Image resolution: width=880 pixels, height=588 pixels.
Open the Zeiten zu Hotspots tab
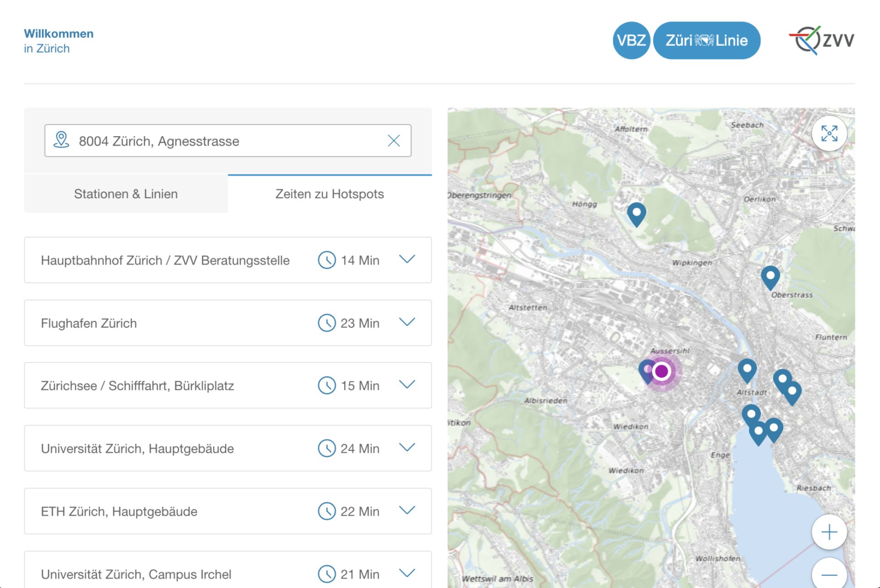(x=330, y=193)
